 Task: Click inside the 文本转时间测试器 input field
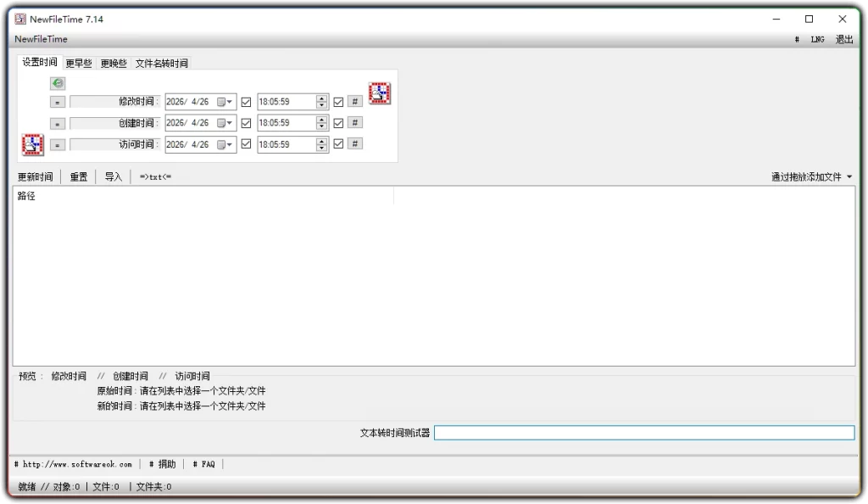click(x=644, y=433)
